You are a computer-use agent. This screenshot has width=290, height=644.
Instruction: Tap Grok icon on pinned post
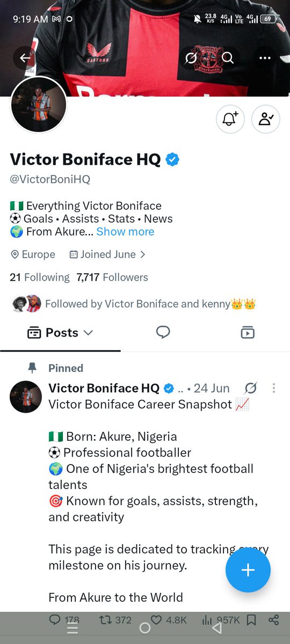(x=251, y=388)
